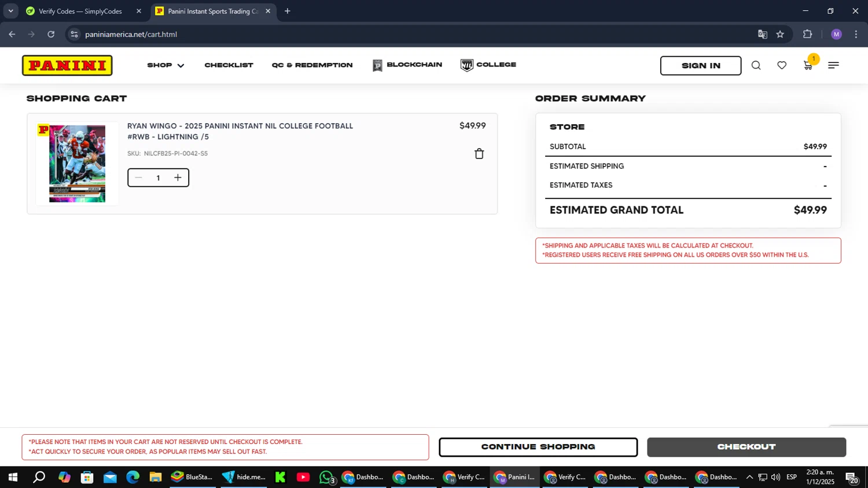Open the shopping cart icon with badge
The image size is (868, 488).
[x=808, y=65]
